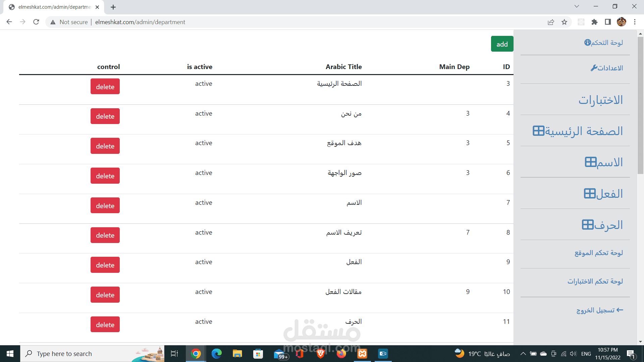Click the grid icon beside الاسم
This screenshot has height=362, width=644.
pyautogui.click(x=590, y=162)
